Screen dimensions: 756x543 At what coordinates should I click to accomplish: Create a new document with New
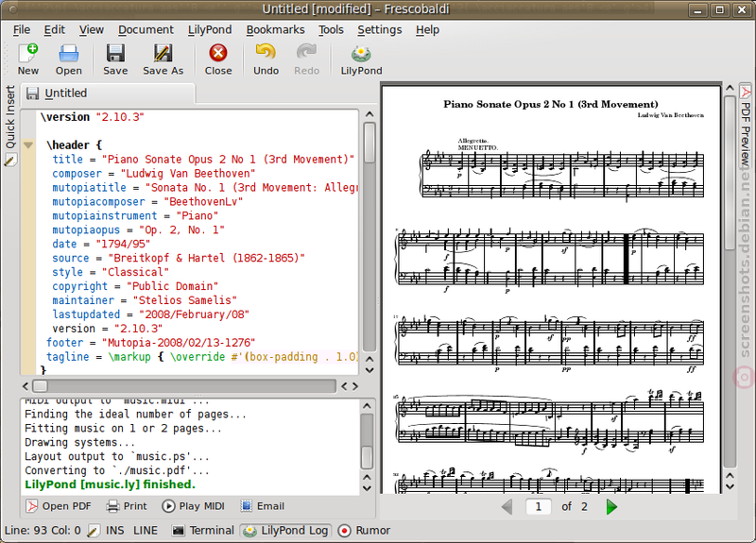[x=28, y=59]
